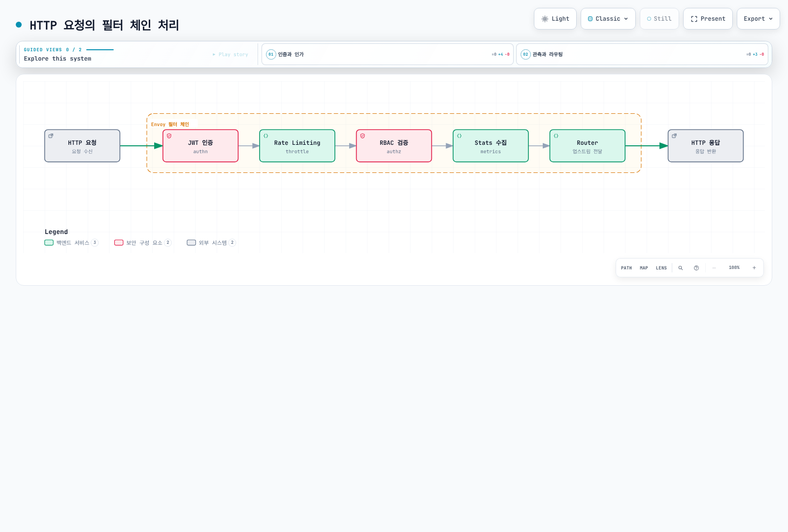Activate MAP mode in canvas toolbar
The height and width of the screenshot is (532, 788).
[644, 268]
